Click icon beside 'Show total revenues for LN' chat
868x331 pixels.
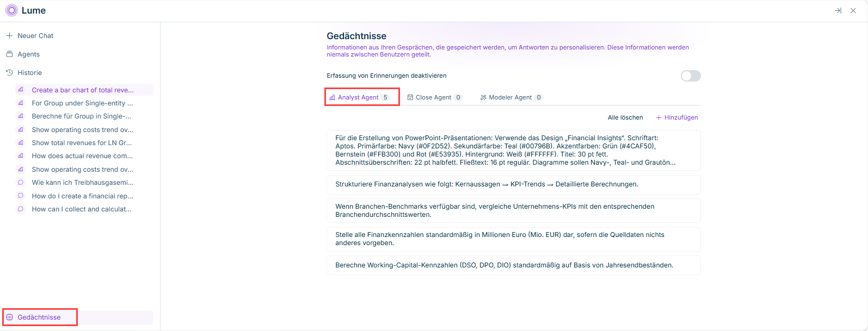tap(21, 143)
